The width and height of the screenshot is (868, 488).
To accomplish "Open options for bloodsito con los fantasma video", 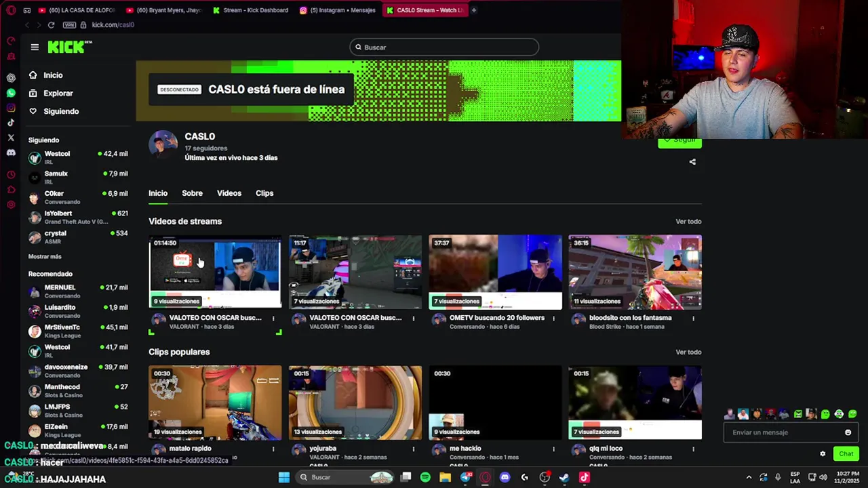I will click(x=693, y=318).
